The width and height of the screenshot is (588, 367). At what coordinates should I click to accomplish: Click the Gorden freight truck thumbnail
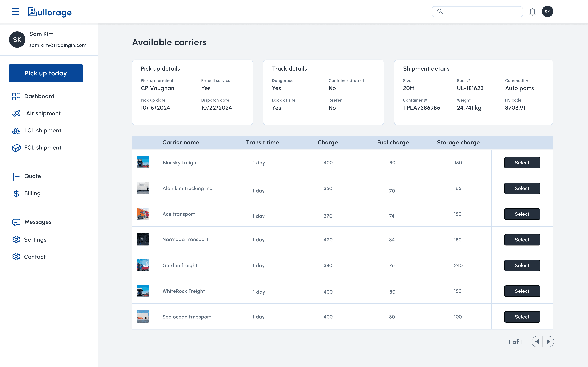(143, 265)
